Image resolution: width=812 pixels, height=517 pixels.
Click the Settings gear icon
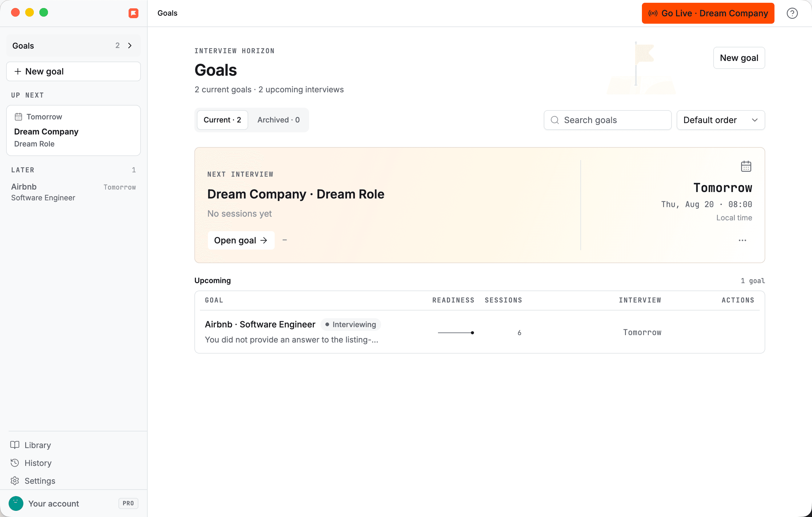(x=15, y=481)
